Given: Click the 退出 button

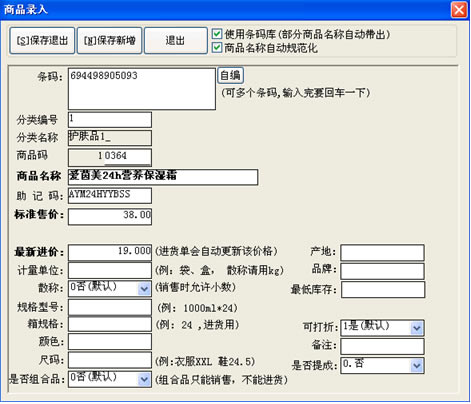Looking at the screenshot, I should pos(176,41).
